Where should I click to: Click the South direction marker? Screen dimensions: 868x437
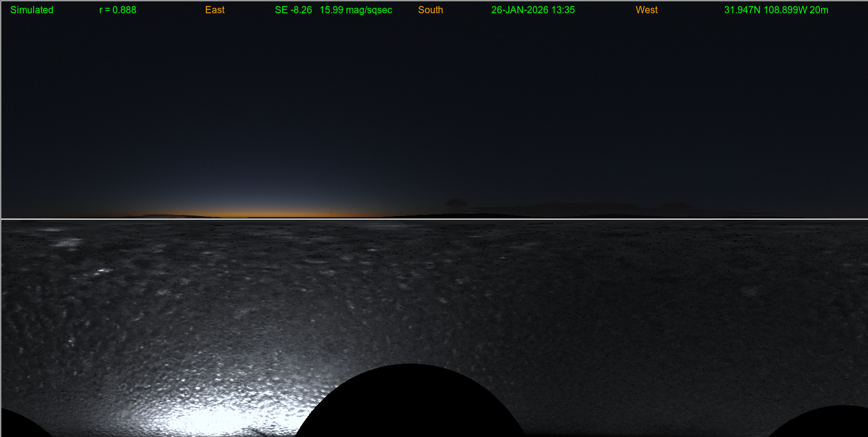[431, 10]
